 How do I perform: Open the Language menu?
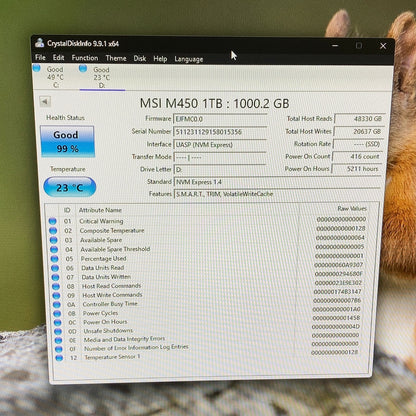coord(189,59)
